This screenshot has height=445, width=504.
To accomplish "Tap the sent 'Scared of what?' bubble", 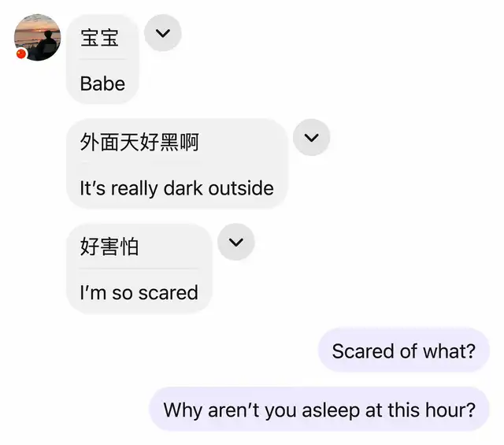I will pos(404,350).
